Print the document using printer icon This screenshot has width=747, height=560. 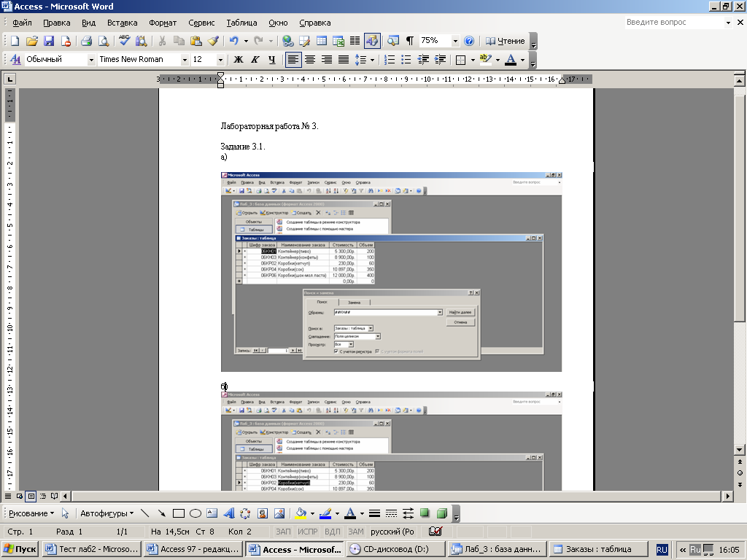tap(86, 41)
